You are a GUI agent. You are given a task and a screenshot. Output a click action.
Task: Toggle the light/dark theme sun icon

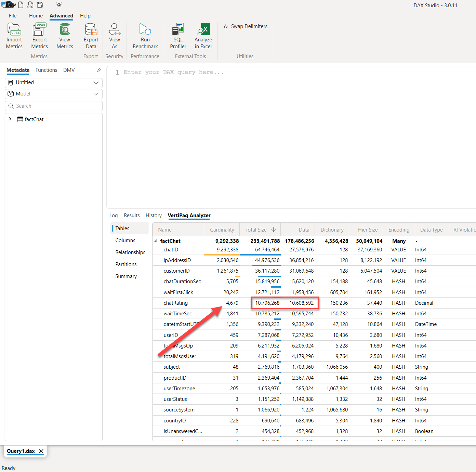[x=59, y=4]
